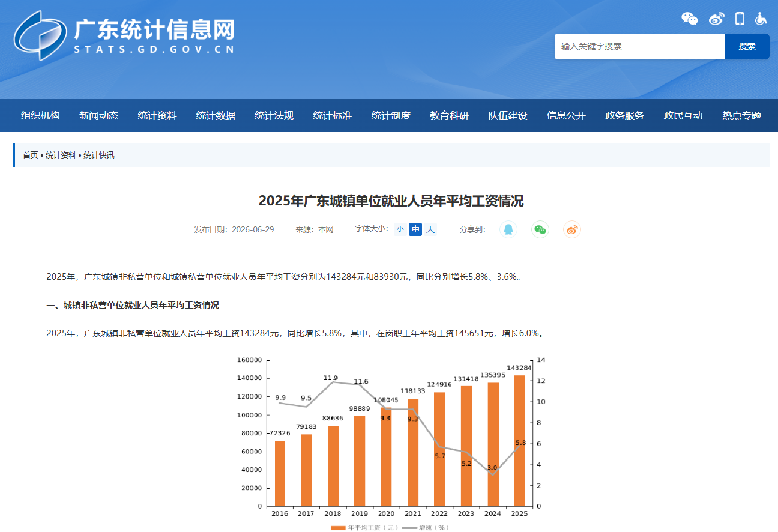Open the mobile version phone icon
The height and width of the screenshot is (532, 778).
coord(740,19)
